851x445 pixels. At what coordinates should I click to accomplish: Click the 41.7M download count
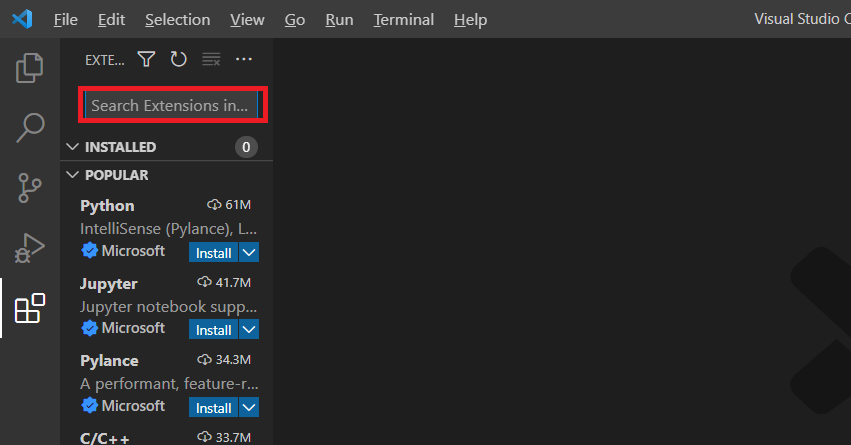pos(233,282)
